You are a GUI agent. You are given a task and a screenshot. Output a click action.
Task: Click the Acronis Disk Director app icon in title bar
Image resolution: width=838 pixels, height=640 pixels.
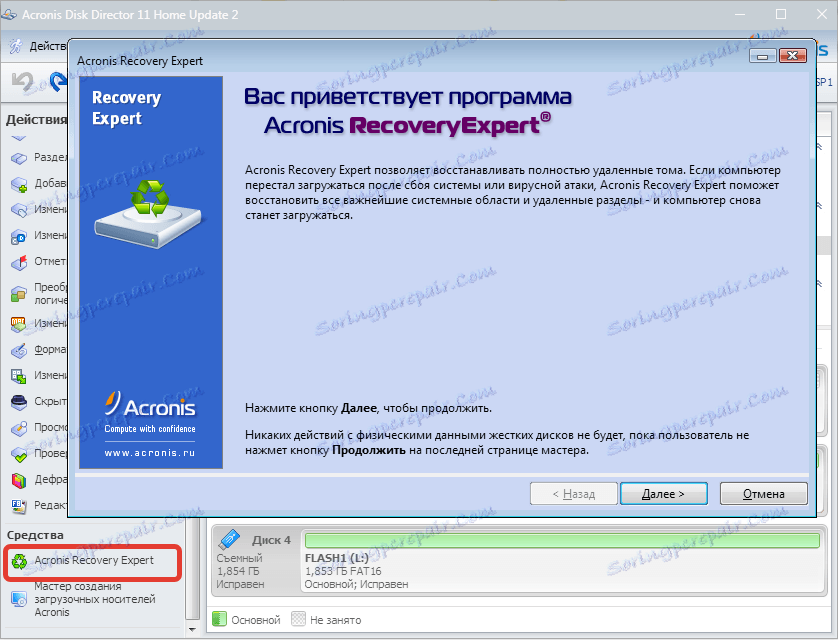tap(9, 14)
